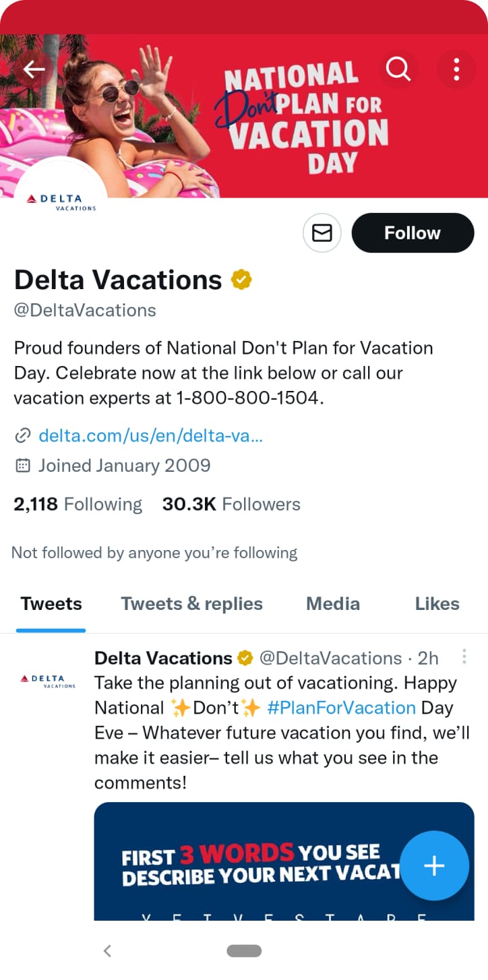The width and height of the screenshot is (488, 980).
Task: Open the Tweets & replies tab
Action: coord(191,604)
